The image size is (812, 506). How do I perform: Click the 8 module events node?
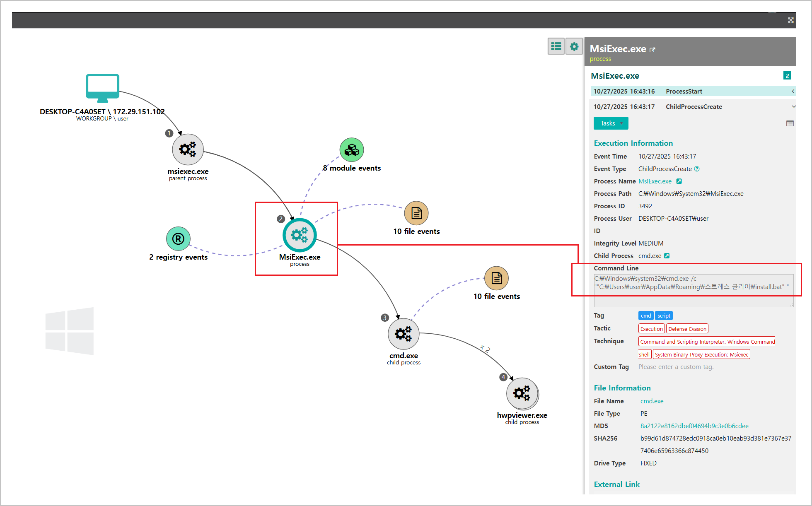point(352,150)
